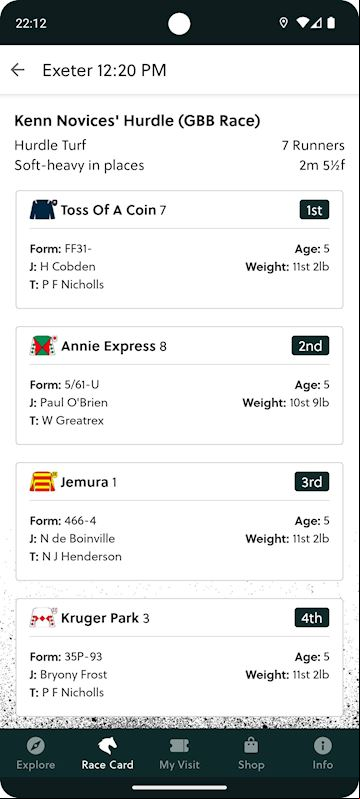Tap Kruger Park white and red silks
360x799 pixels.
[x=43, y=618]
